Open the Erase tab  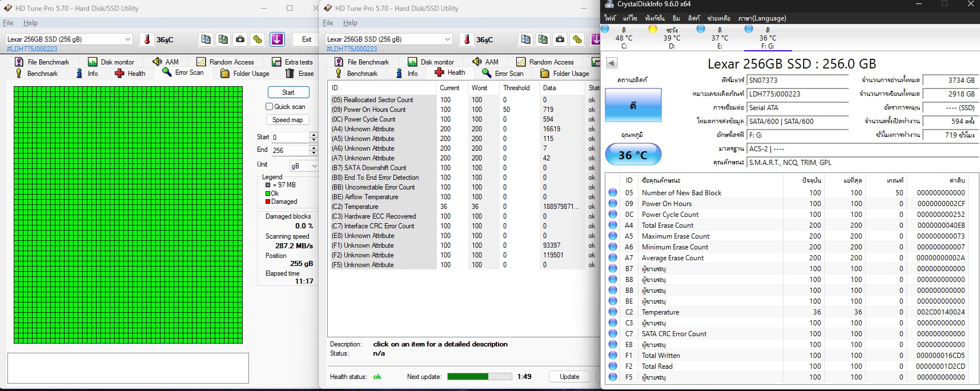coord(300,74)
